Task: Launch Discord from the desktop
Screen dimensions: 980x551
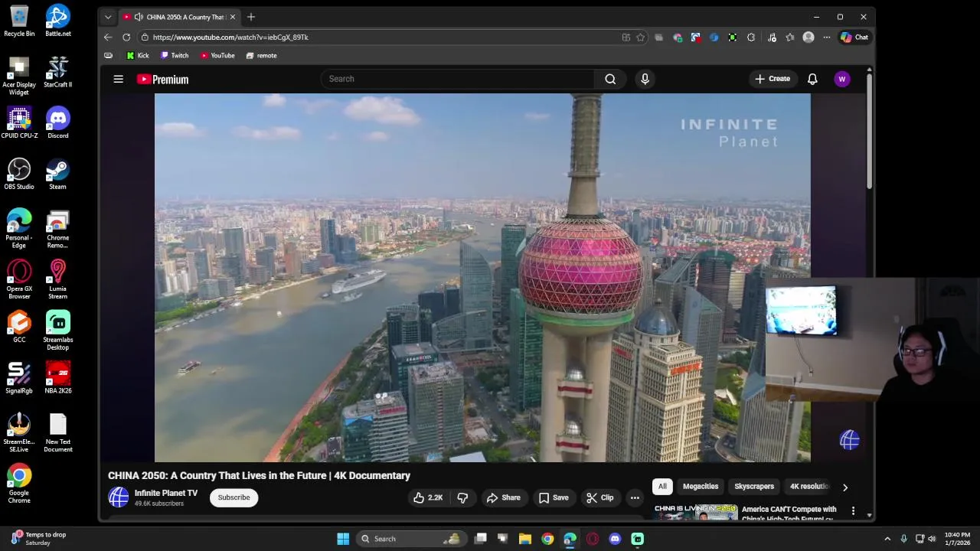Action: 57,123
